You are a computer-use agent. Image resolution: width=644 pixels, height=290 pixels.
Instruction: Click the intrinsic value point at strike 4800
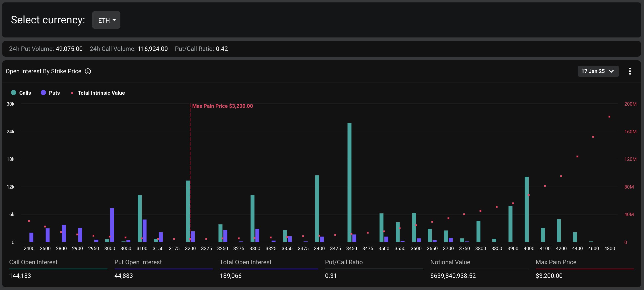click(609, 117)
